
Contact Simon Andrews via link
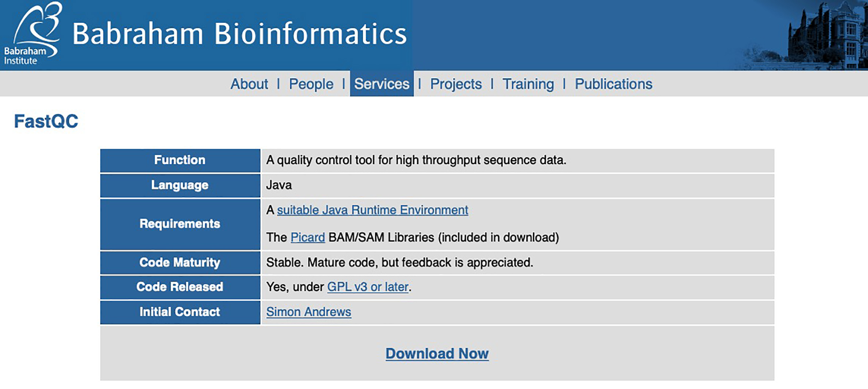(x=309, y=312)
